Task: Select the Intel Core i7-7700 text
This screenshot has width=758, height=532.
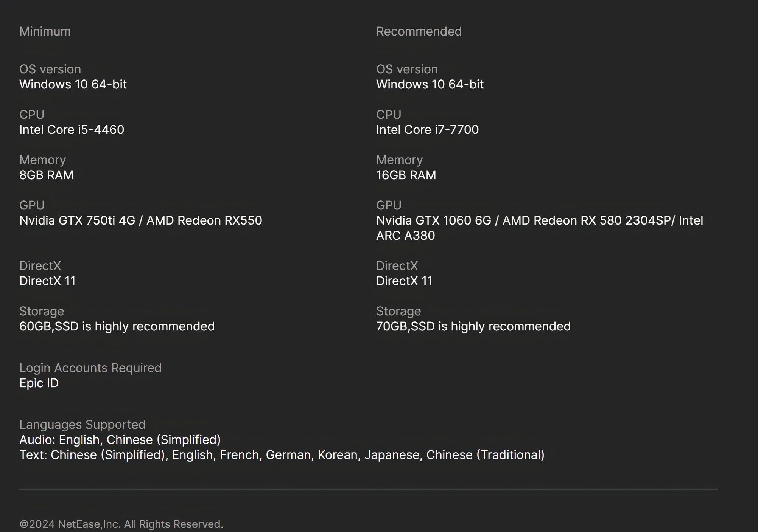Action: click(427, 130)
